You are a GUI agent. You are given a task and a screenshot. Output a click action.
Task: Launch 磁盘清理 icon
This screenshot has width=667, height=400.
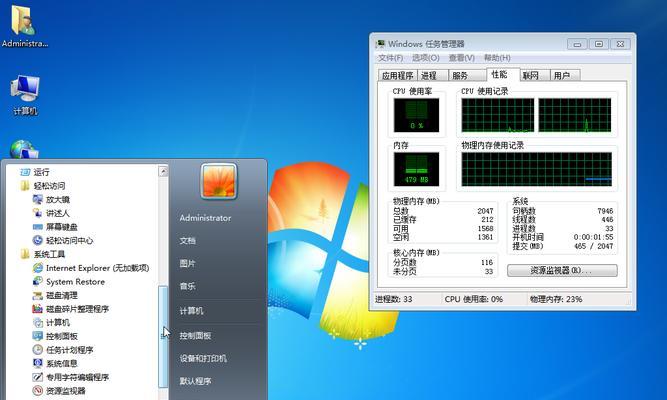coord(38,295)
